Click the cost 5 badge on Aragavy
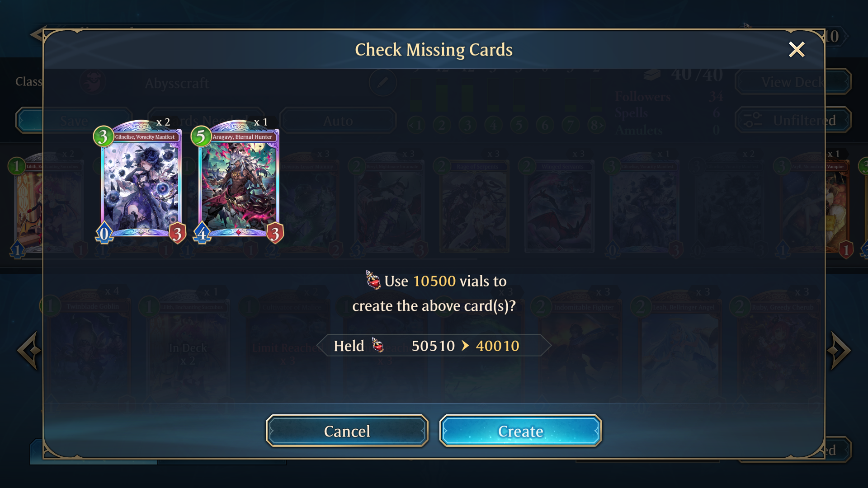This screenshot has height=488, width=868. pos(201,136)
